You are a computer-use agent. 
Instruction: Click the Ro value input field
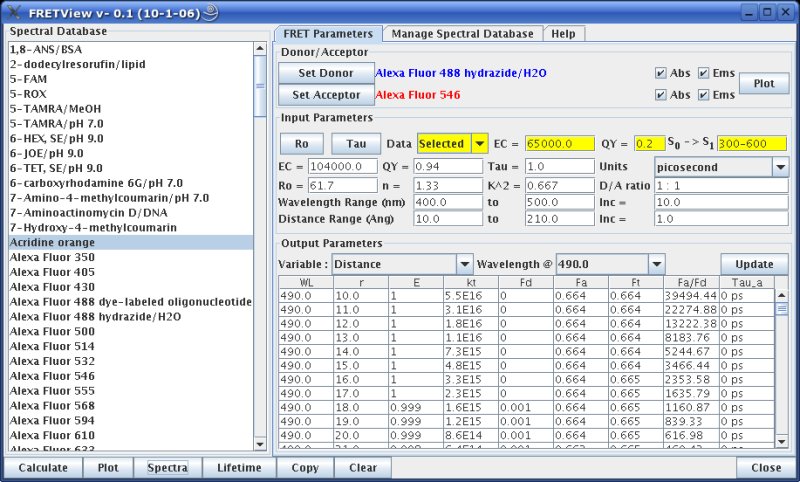[x=342, y=187]
